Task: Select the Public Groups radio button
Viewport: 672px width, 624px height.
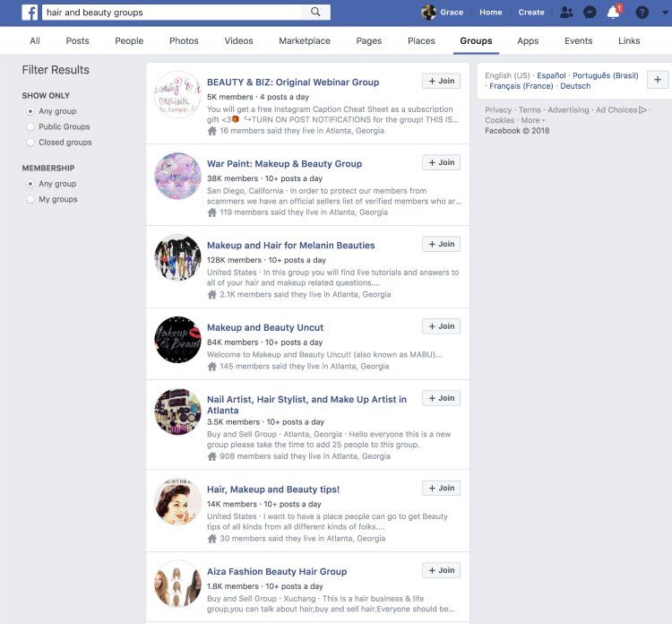Action: [x=30, y=127]
